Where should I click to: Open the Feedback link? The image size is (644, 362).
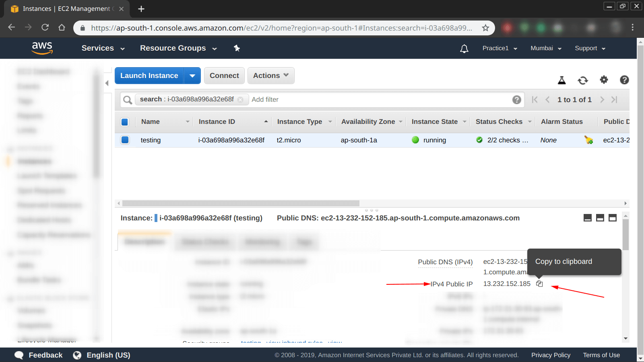(x=39, y=355)
